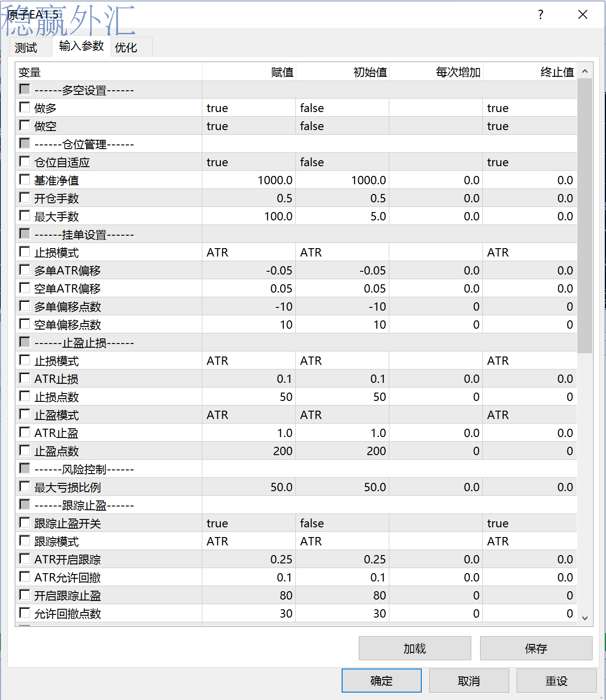The image size is (606, 700).
Task: Click the scrollbar down arrow
Action: coord(585,618)
